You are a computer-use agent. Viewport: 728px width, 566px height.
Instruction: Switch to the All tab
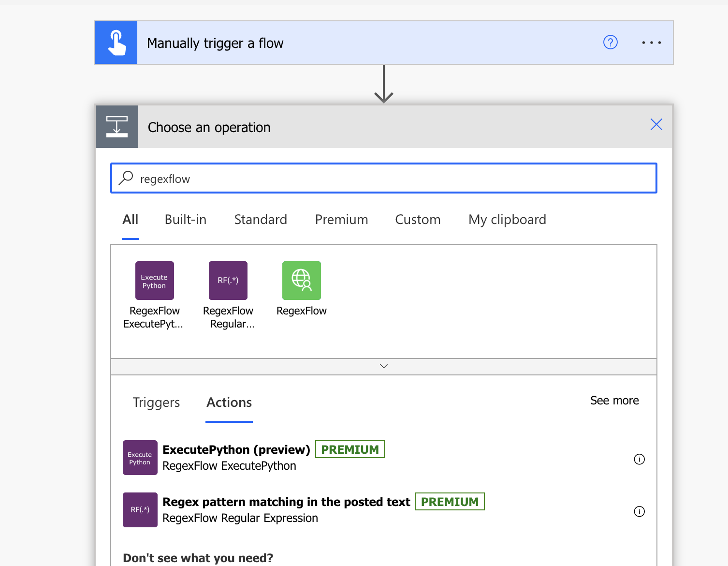130,220
